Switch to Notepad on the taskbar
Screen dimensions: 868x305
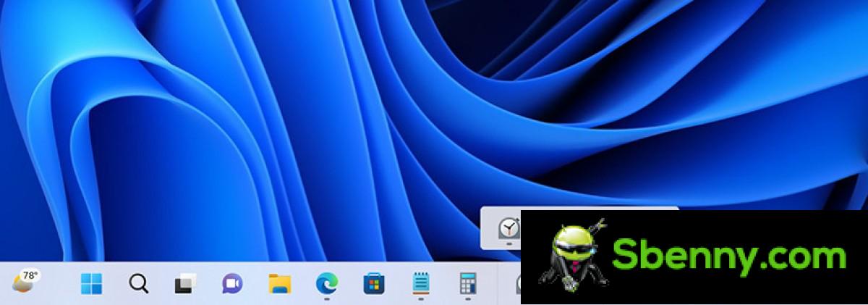420,283
